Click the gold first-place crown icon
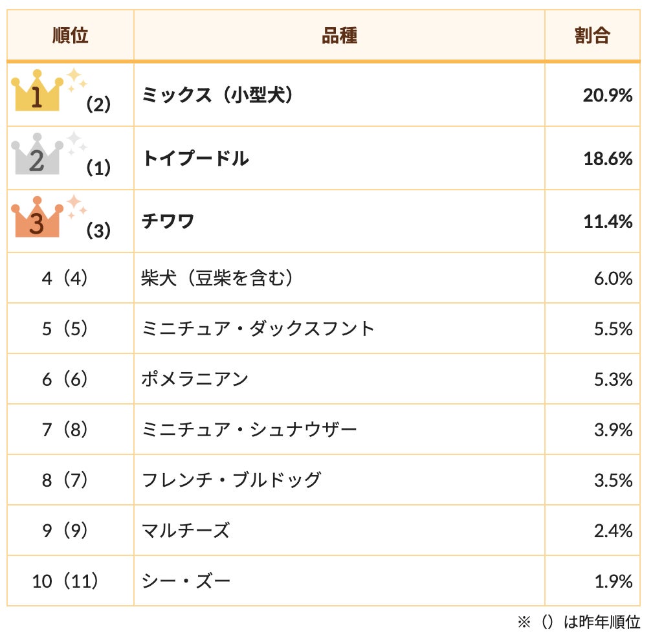This screenshot has width=653, height=644. [x=37, y=94]
